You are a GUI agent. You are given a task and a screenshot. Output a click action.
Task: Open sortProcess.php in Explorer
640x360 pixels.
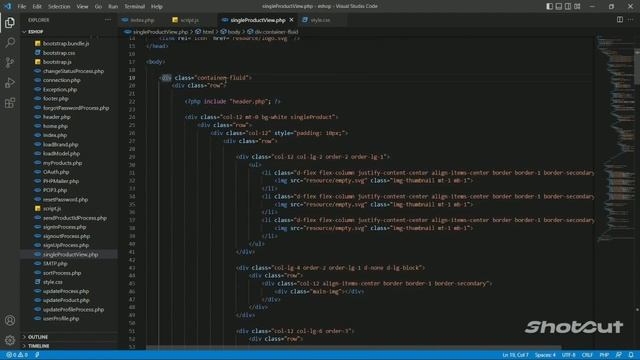pyautogui.click(x=62, y=273)
